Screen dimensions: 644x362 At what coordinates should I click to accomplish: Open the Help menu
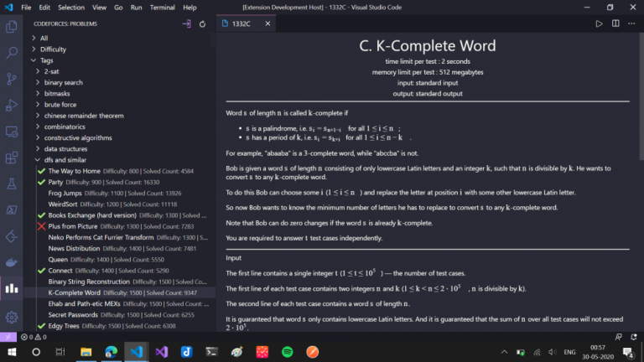[190, 8]
